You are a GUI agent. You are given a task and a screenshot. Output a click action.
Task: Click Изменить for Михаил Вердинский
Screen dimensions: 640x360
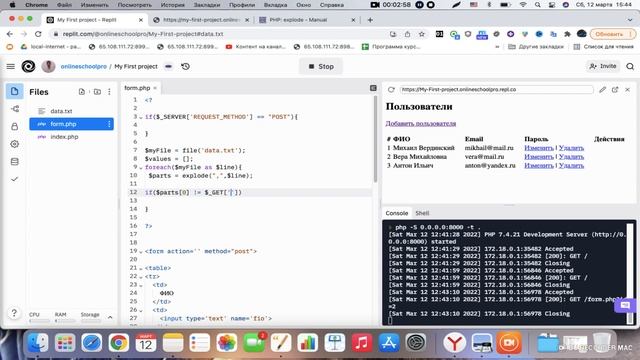pos(539,148)
